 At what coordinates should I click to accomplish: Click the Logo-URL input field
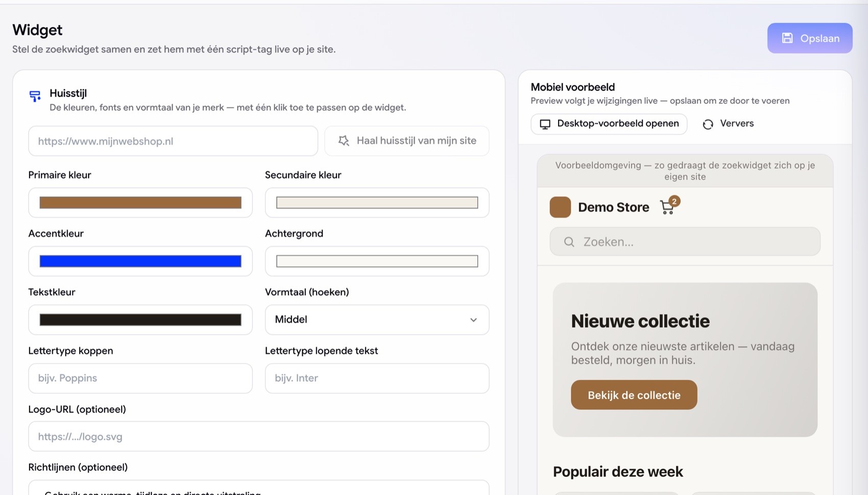click(x=259, y=437)
